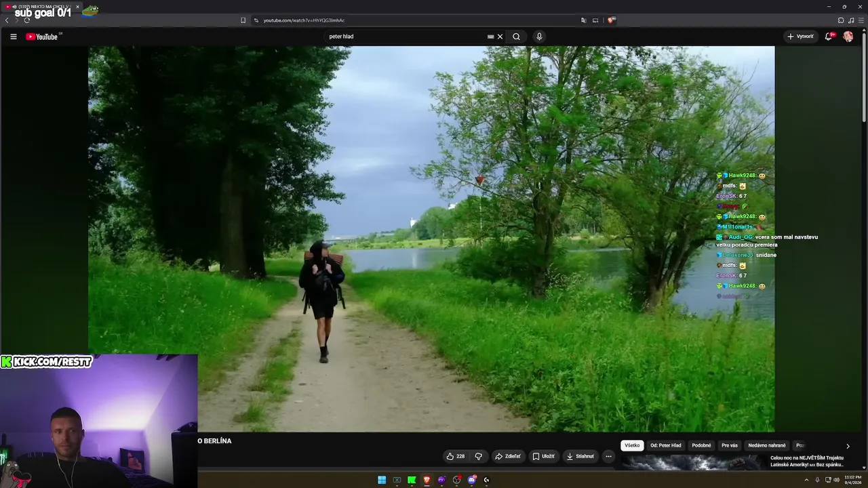Click the YouTube search input field

[x=407, y=37]
